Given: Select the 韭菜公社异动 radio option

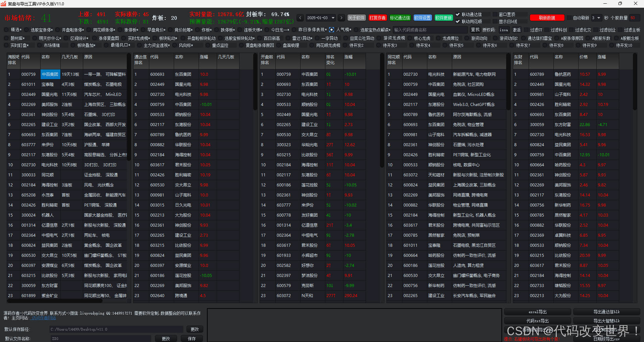Looking at the screenshot, I should click(x=345, y=38).
